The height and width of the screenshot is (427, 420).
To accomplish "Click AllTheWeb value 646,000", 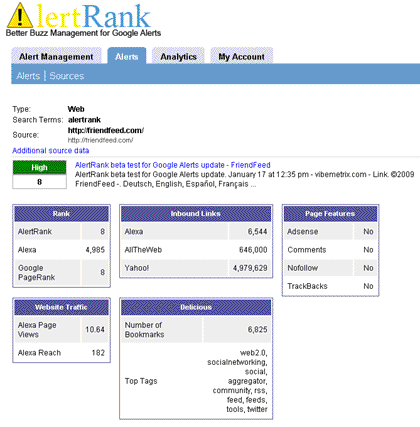I will click(253, 250).
